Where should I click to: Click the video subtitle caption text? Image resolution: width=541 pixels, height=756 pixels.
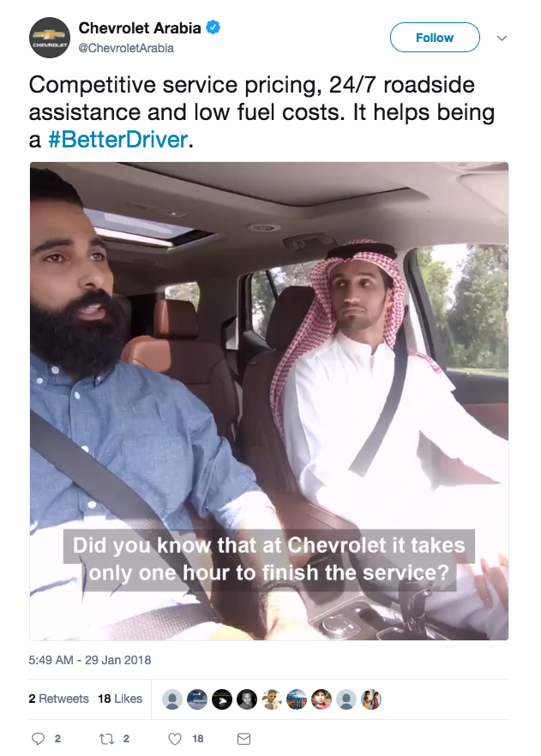tap(269, 559)
